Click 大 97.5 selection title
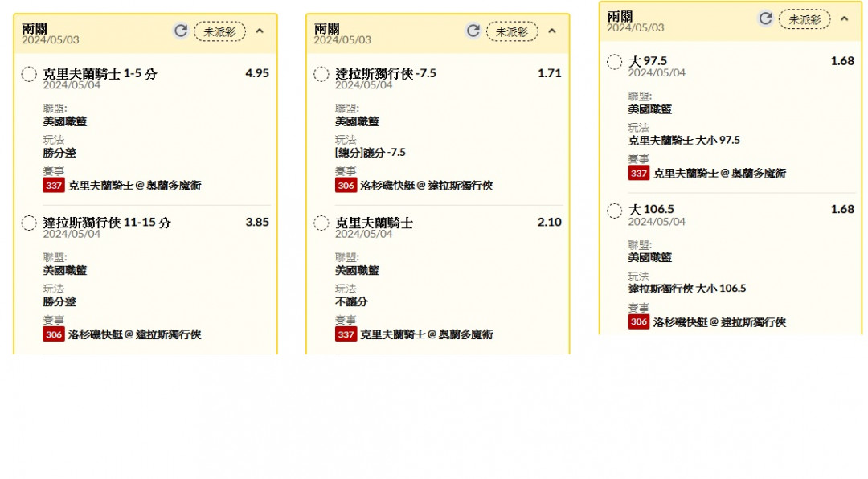Viewport: 868px width, 479px height. coord(648,61)
